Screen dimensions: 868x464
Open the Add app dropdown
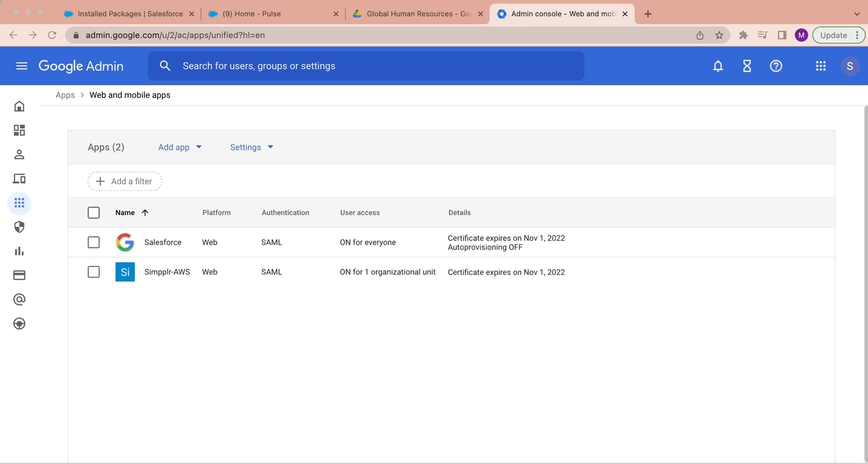coord(180,147)
